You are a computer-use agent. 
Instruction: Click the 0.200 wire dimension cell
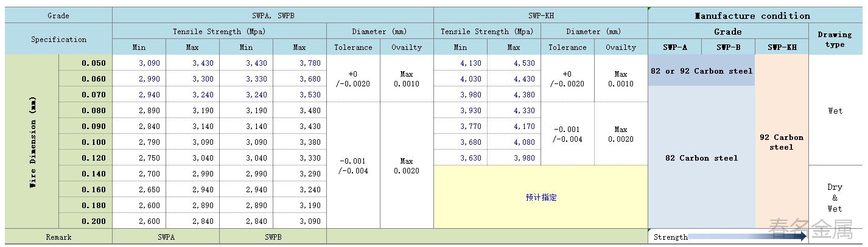click(x=86, y=221)
